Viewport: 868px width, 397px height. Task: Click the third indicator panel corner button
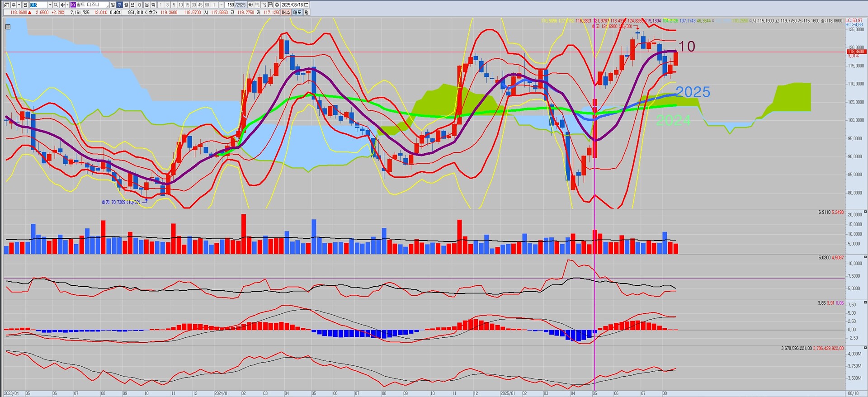click(x=865, y=257)
